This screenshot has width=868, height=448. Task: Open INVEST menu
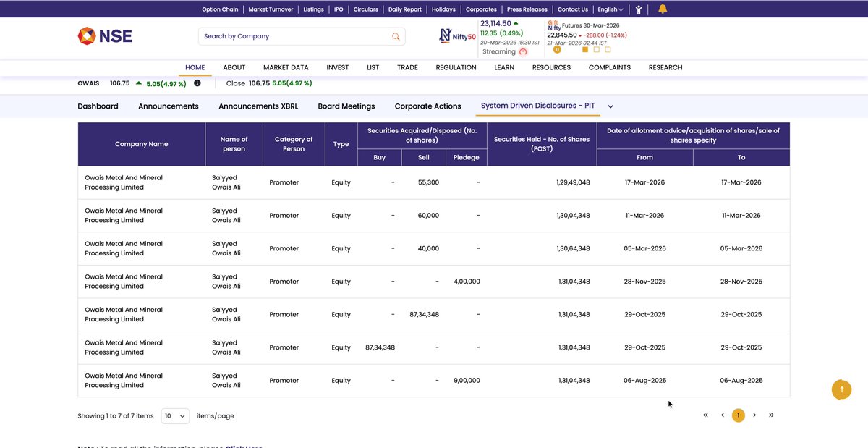[338, 67]
